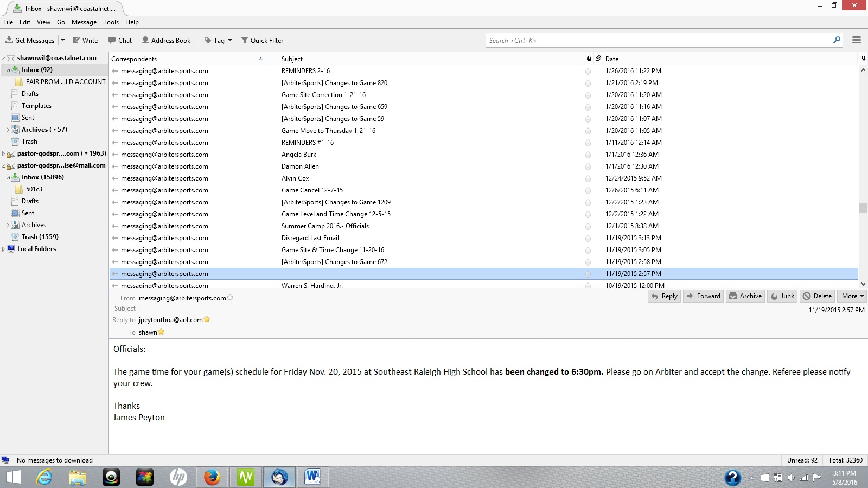Open Firefox from the Windows taskbar

212,477
